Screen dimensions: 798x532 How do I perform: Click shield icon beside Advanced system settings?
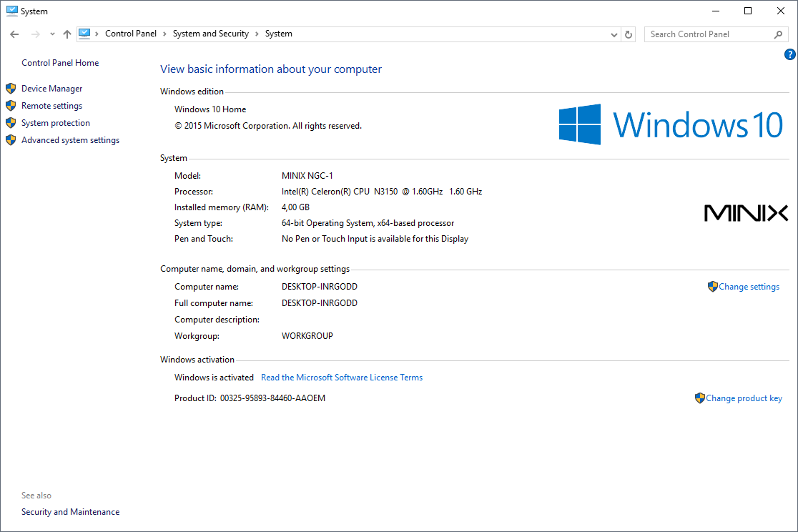click(11, 140)
